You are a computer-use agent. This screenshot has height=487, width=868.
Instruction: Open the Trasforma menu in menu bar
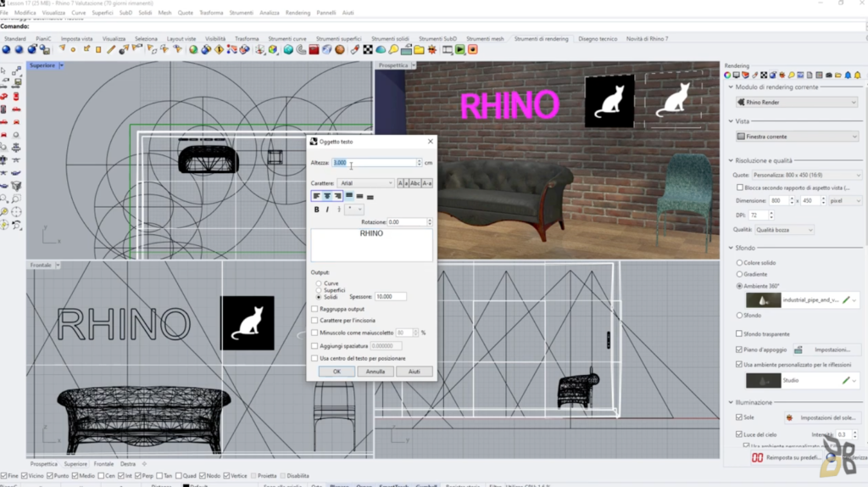[x=211, y=13]
